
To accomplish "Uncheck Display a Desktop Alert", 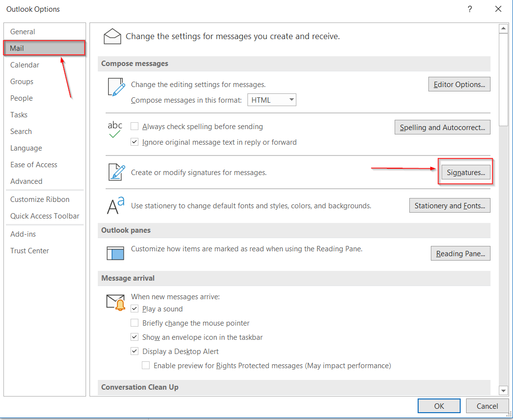I will (134, 351).
